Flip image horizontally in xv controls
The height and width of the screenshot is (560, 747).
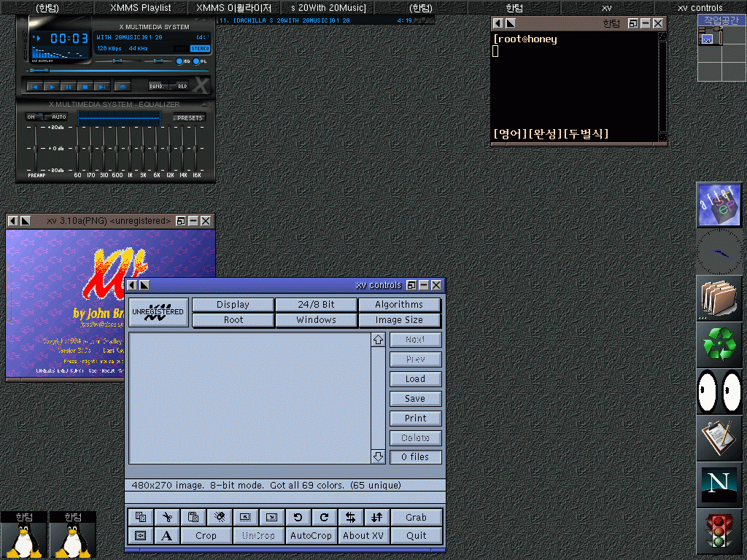(x=350, y=517)
